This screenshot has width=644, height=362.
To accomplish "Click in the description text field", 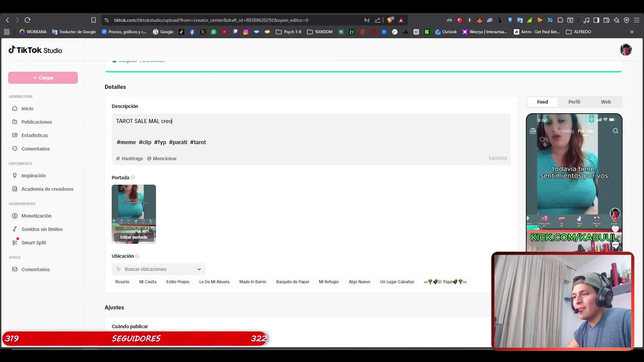I will [x=311, y=132].
